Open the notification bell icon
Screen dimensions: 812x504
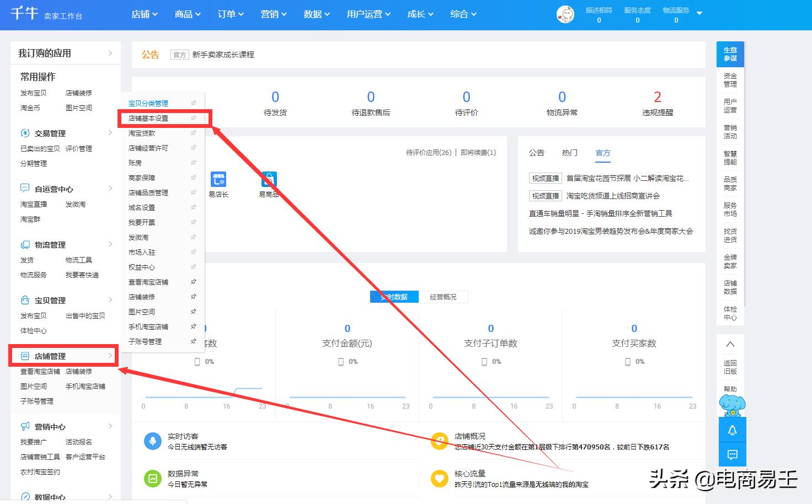(732, 430)
